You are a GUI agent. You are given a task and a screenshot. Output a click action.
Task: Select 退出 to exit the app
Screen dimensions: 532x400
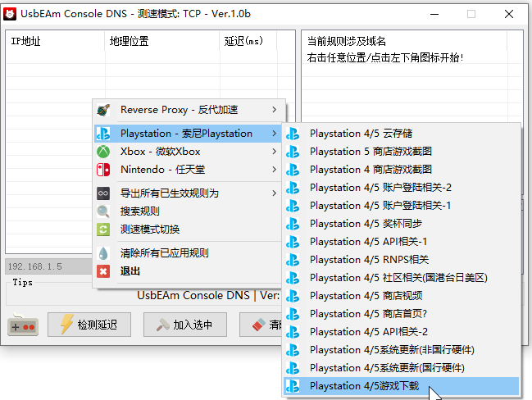coord(188,271)
